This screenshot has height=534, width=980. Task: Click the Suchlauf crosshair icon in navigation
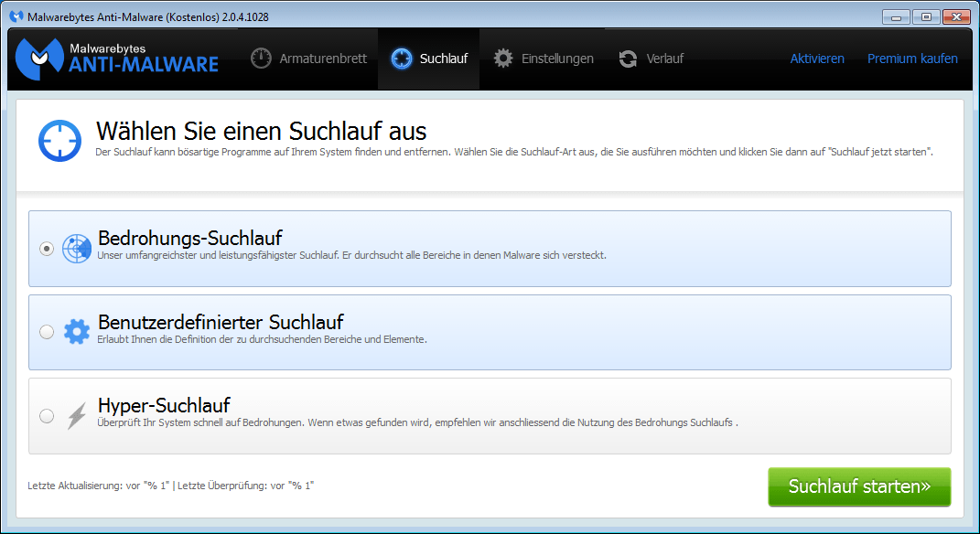pos(401,59)
